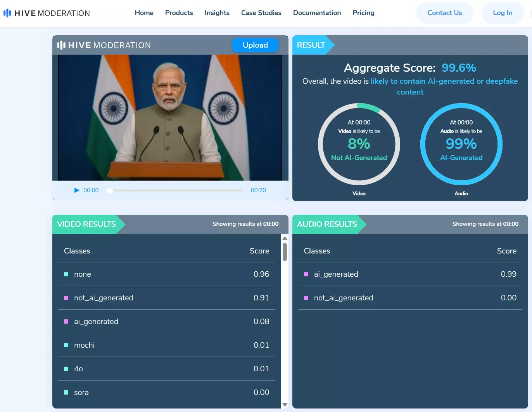Viewport: 532px width, 412px height.
Task: Click the teal square beside '4o'
Action: coord(66,369)
